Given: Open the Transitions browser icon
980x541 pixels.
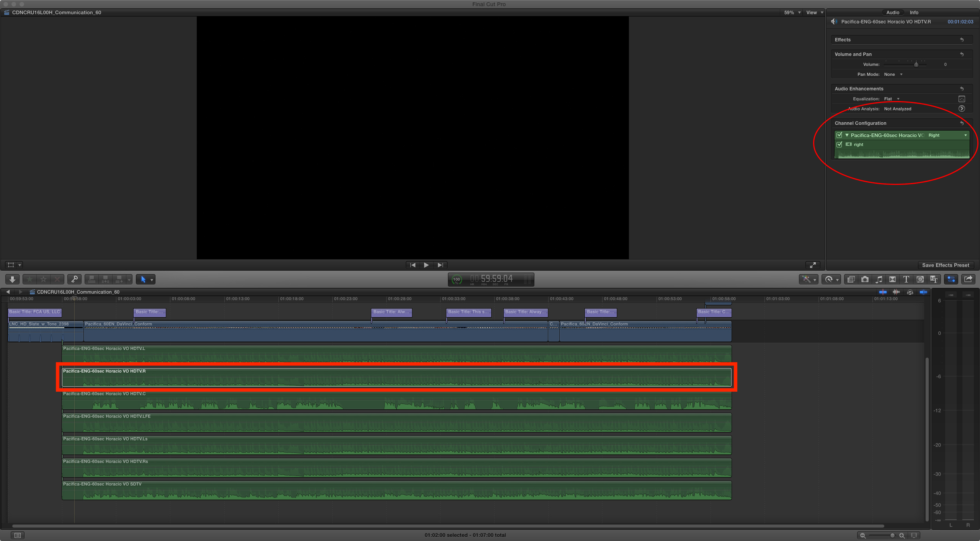Looking at the screenshot, I should point(893,280).
